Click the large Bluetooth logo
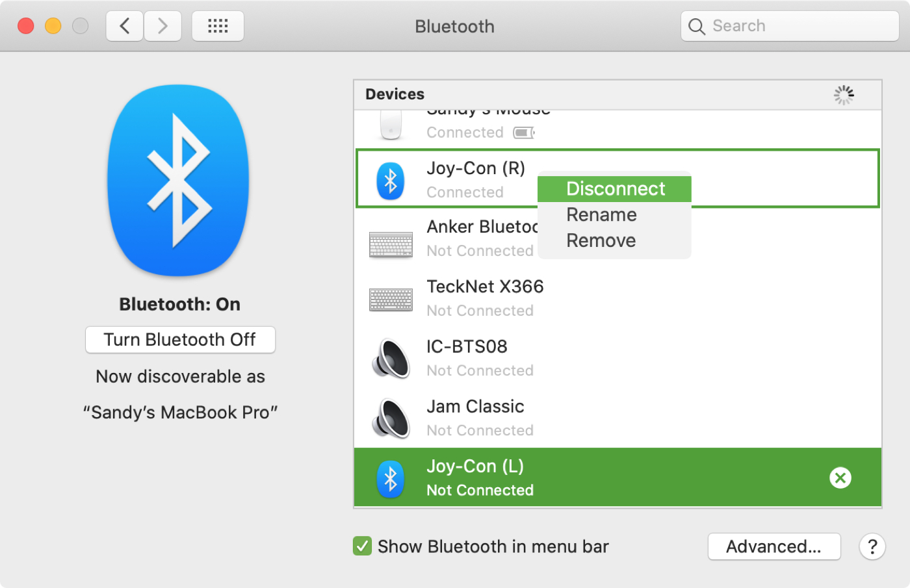Screen dimensions: 910x588 coord(178,181)
